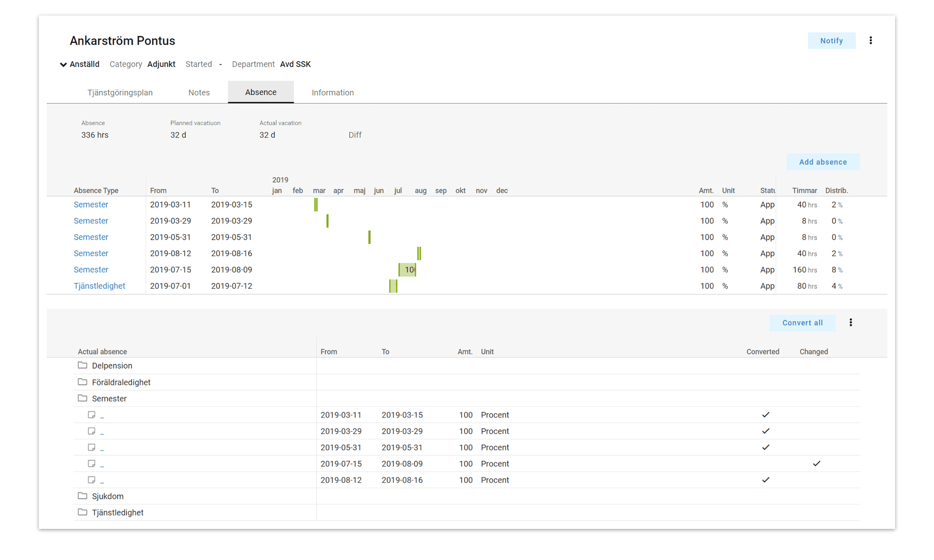Screen dimensions: 934x560
Task: Switch to the Notes tab
Action: (x=198, y=92)
